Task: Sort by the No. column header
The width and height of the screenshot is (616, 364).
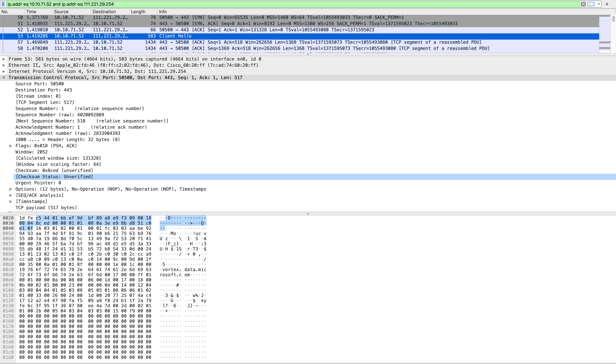Action: [x=12, y=12]
